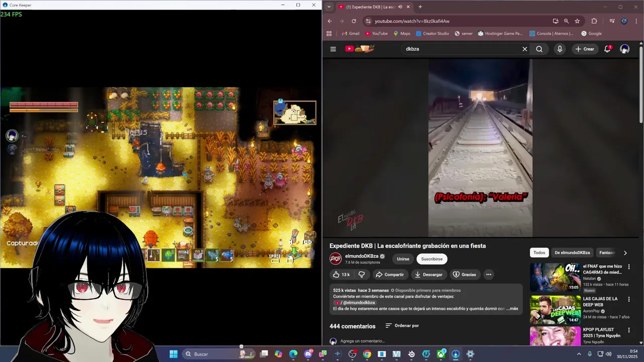This screenshot has width=644, height=362.
Task: Open Chrome profile avatar in toolbar
Action: 624,21
